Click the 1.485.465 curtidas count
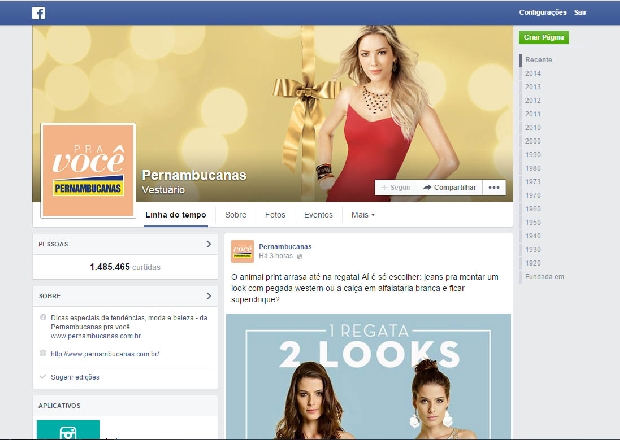The image size is (620, 440). point(125,267)
